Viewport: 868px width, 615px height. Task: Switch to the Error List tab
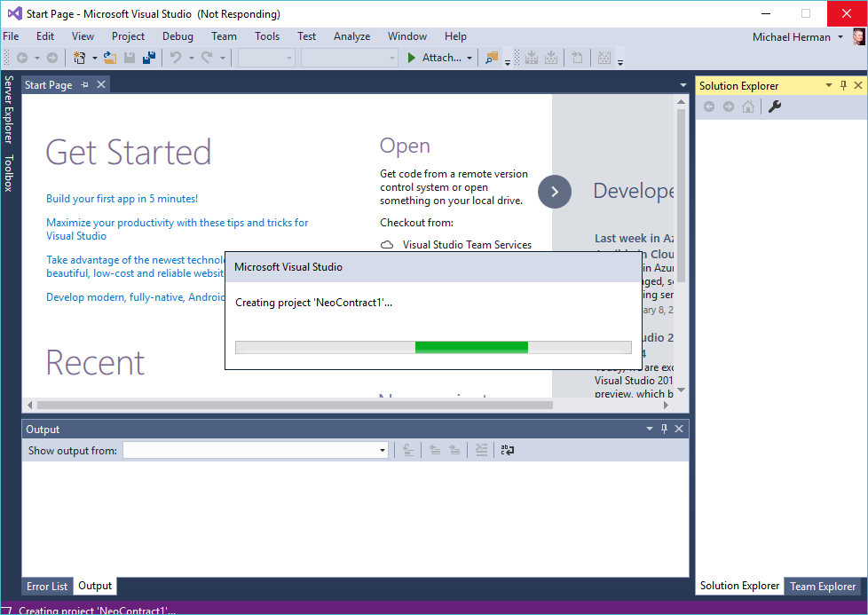[x=47, y=587]
